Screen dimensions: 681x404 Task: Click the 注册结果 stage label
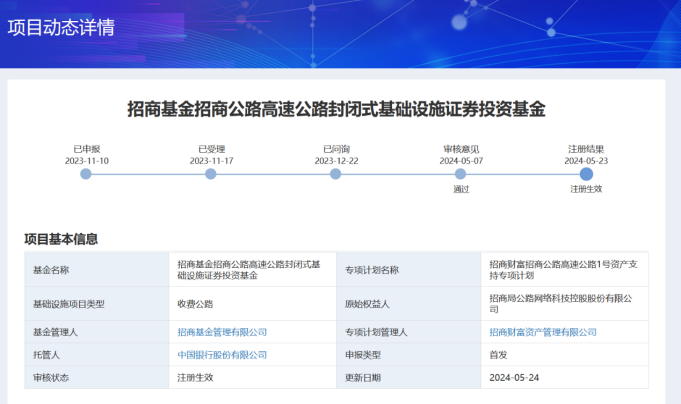pyautogui.click(x=586, y=149)
